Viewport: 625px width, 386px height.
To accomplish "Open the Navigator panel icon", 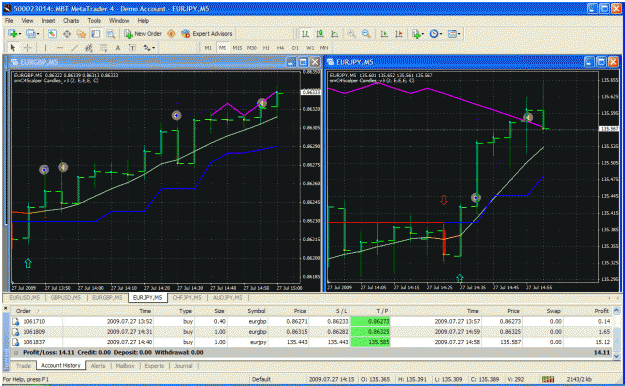I will point(81,34).
